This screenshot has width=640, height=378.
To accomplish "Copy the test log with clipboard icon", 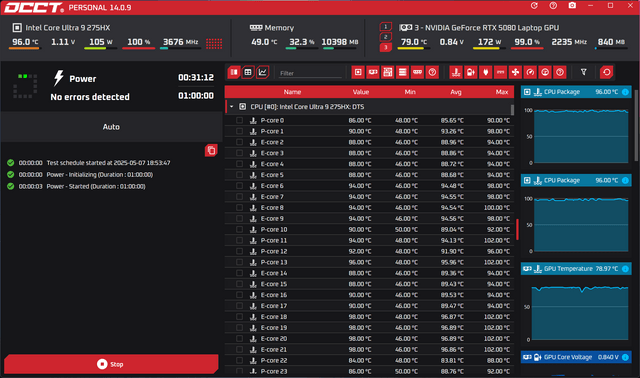I will coord(211,150).
